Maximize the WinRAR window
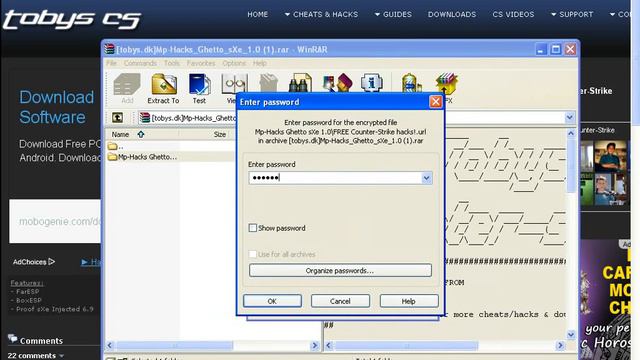The height and width of the screenshot is (360, 640). coord(556,49)
